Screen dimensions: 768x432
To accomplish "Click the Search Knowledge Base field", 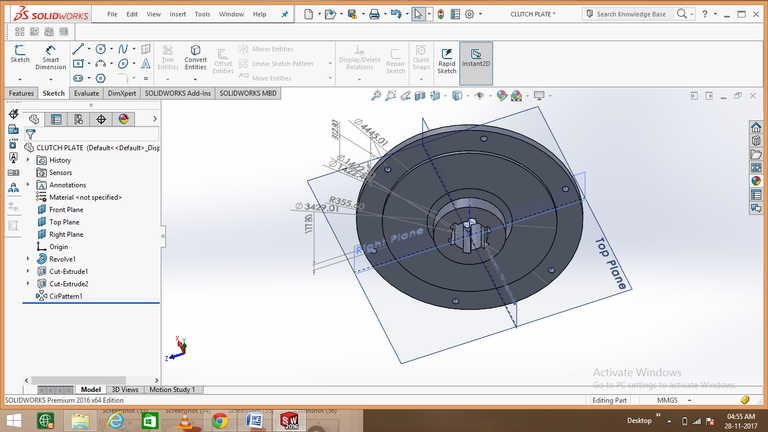I will [634, 15].
